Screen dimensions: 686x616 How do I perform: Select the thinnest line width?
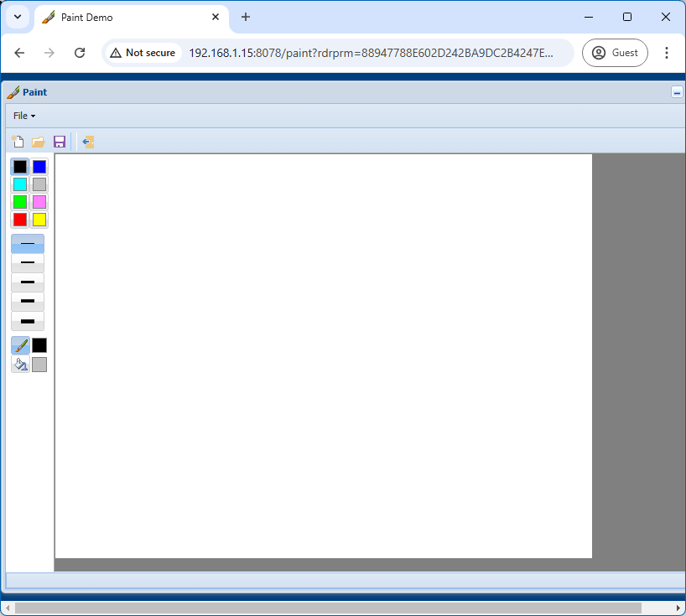tap(28, 244)
